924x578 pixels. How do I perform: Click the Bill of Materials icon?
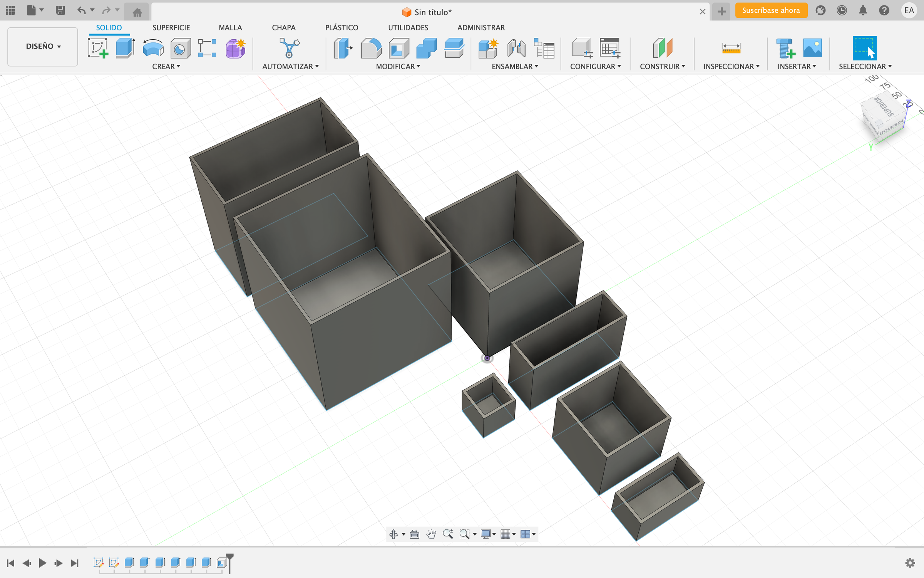(544, 48)
